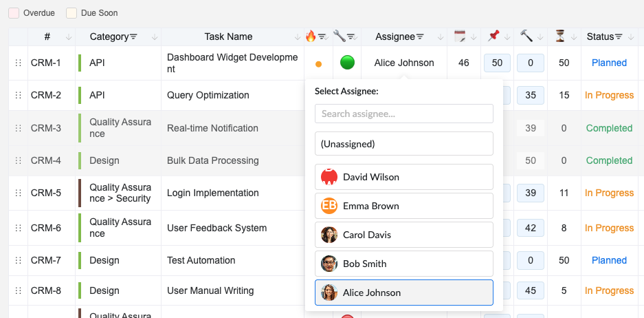Choose the (Unassigned) option

(x=403, y=144)
